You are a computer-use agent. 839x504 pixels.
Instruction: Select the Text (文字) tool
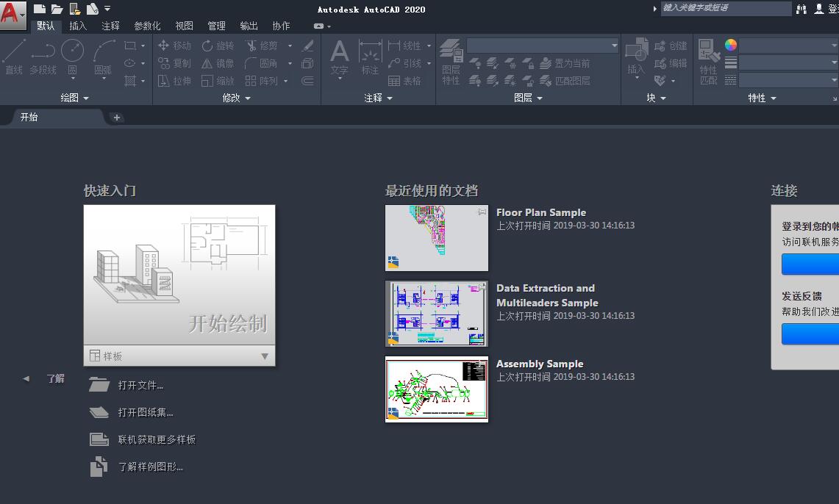pyautogui.click(x=339, y=59)
